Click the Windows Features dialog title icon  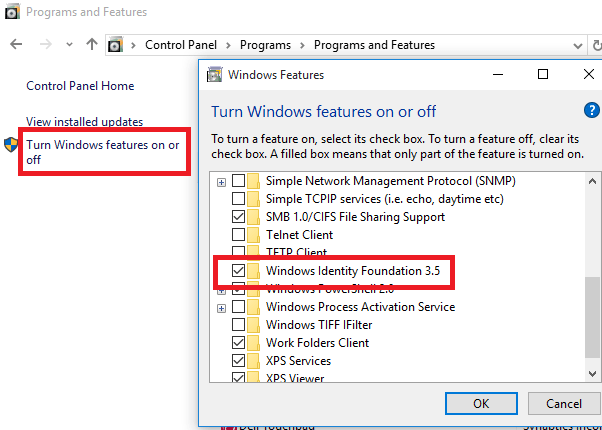[x=213, y=74]
